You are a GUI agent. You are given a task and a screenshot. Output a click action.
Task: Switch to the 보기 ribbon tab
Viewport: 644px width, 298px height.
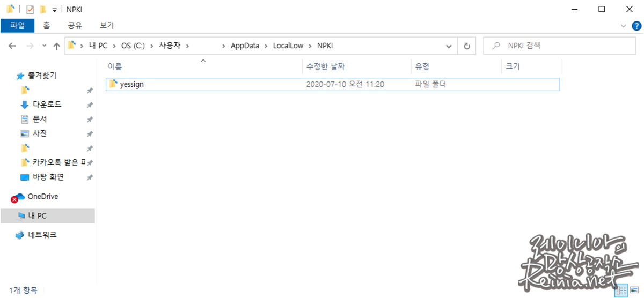[106, 25]
